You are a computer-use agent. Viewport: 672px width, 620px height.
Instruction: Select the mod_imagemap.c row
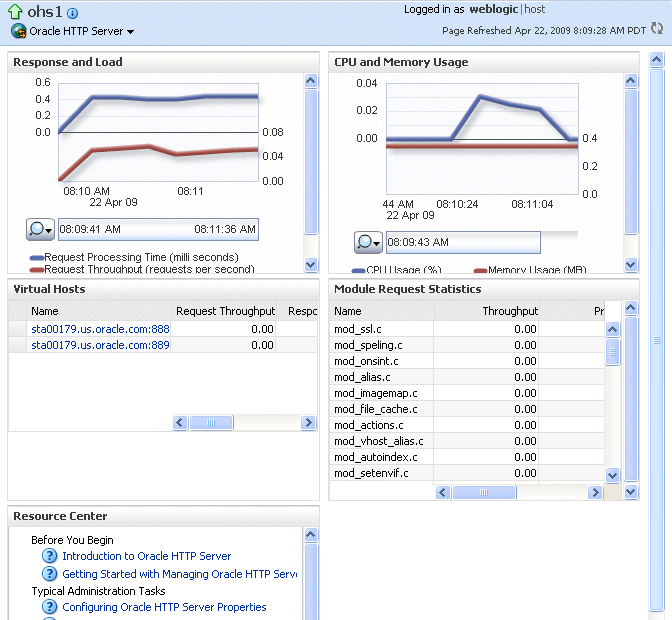coord(467,393)
